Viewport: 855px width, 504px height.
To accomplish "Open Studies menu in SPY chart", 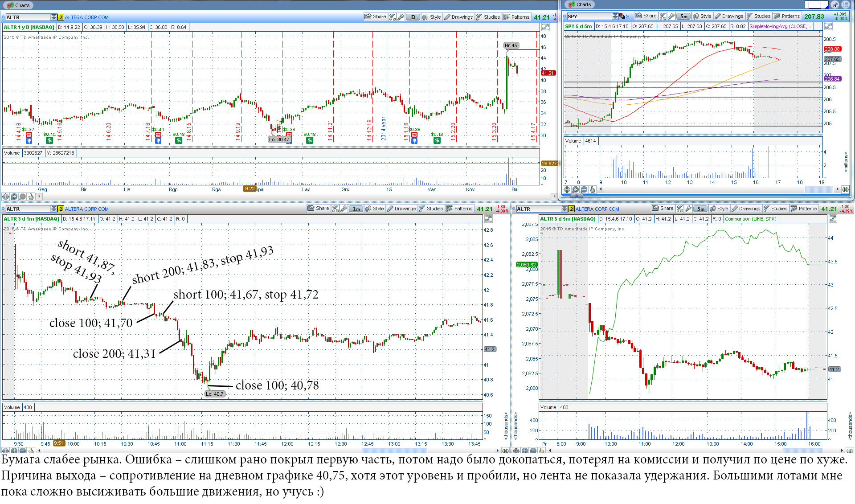I will click(758, 16).
